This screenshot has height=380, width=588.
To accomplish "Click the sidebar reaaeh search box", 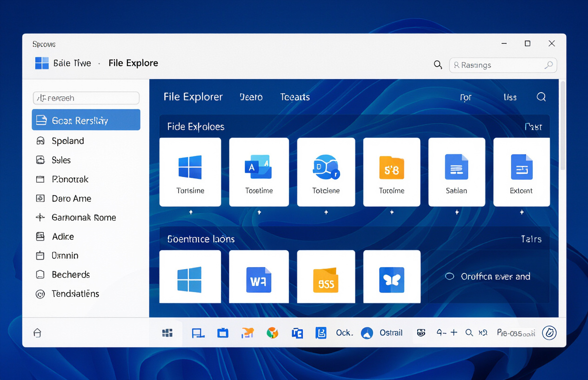I will pyautogui.click(x=86, y=98).
